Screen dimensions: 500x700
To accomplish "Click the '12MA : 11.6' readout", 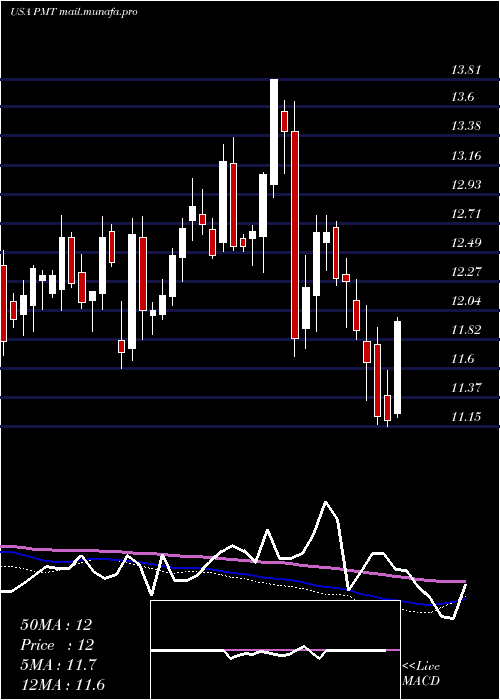I will 63,685.
